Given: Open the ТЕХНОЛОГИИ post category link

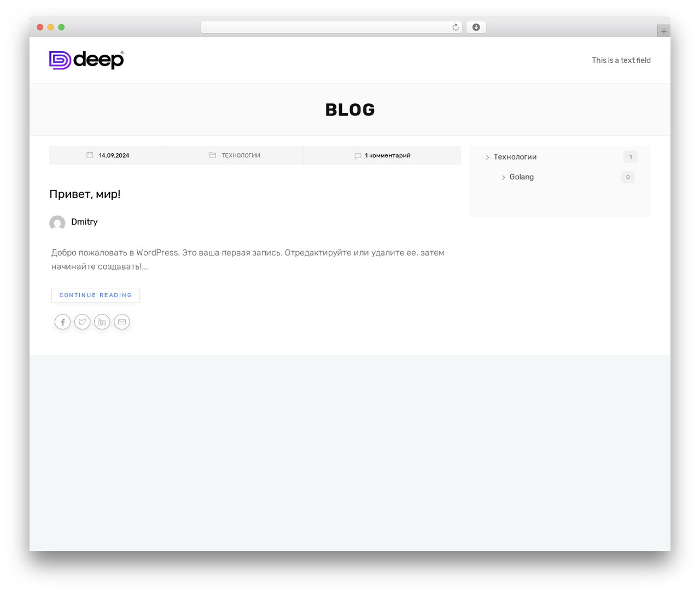Looking at the screenshot, I should tap(241, 155).
